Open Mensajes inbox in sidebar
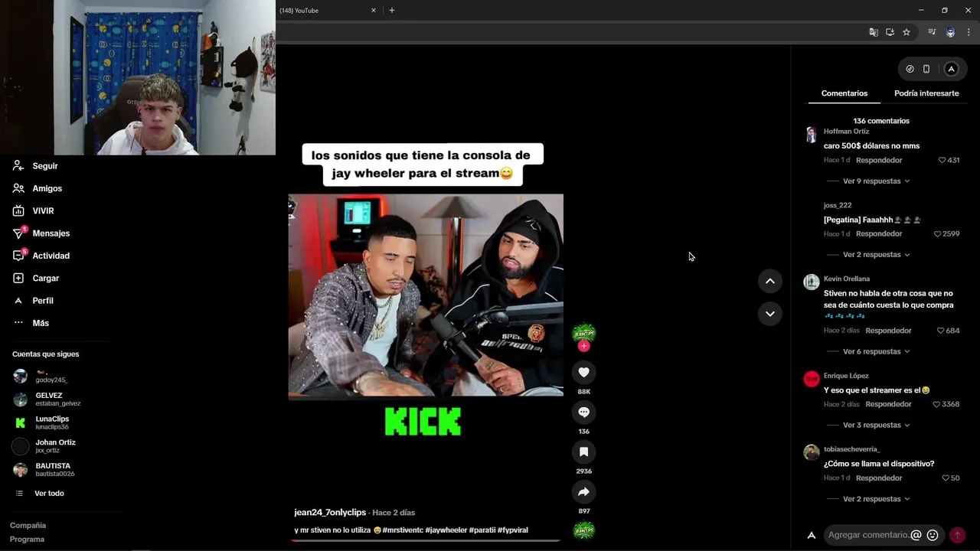This screenshot has height=551, width=980. [41, 233]
